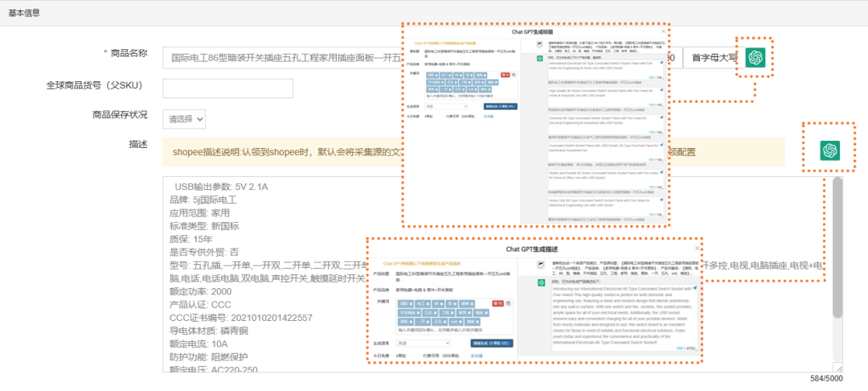Copy keywords icon in 生成描述 popup
Image resolution: width=868 pixels, height=391 pixels.
(508, 303)
